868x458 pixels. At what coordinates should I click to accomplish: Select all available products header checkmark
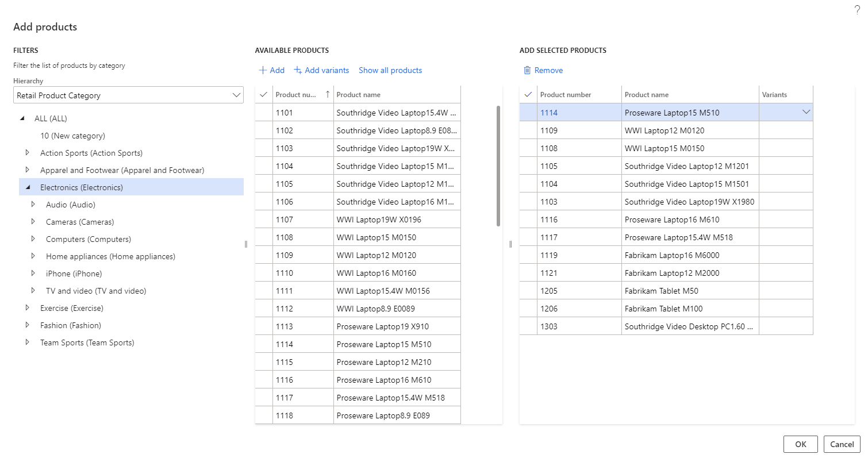point(264,95)
